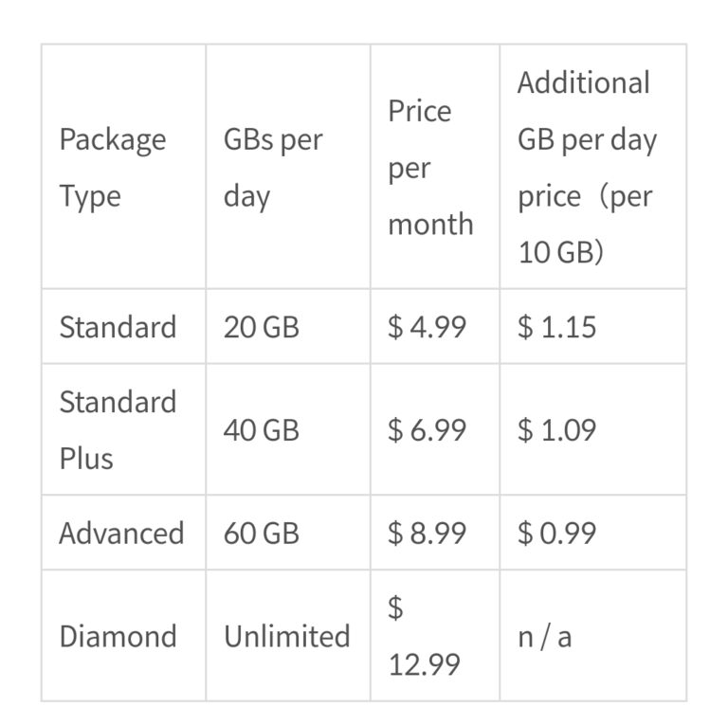Click the "$ 6.99" price cell
Viewport: 728px width, 725px height.
[x=428, y=430]
